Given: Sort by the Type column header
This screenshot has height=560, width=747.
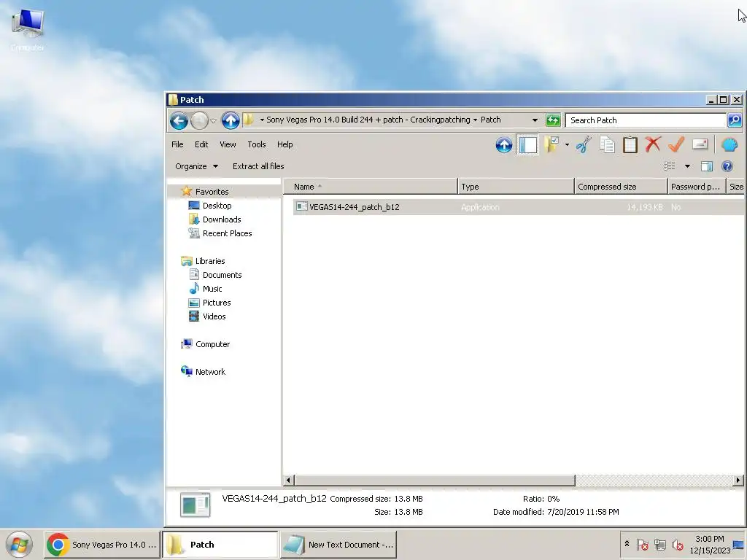Looking at the screenshot, I should point(516,187).
